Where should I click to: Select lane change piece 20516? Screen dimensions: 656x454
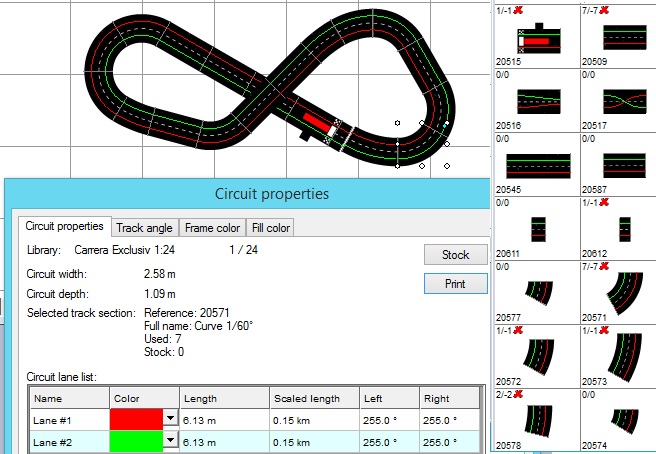538,100
